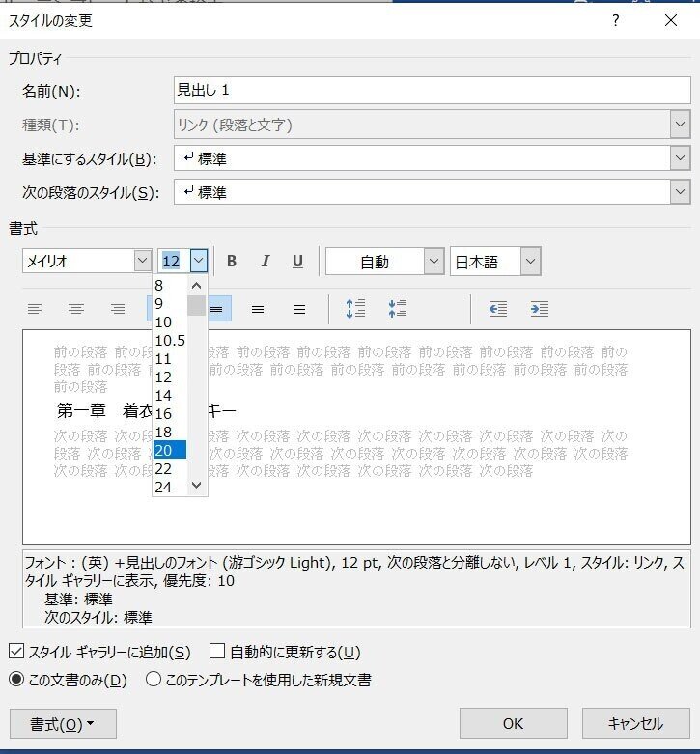Choose font size 18 in list
This screenshot has width=700, height=754.
tap(170, 432)
